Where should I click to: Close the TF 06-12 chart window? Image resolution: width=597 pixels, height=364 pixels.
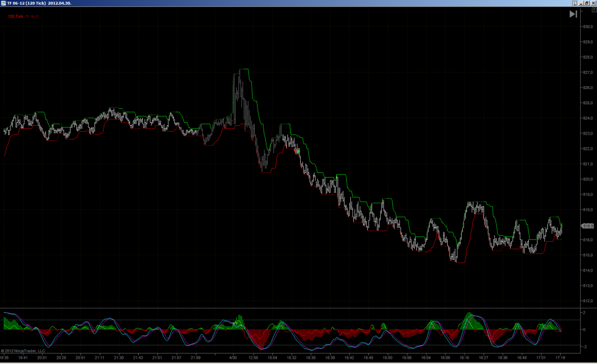(x=593, y=3)
